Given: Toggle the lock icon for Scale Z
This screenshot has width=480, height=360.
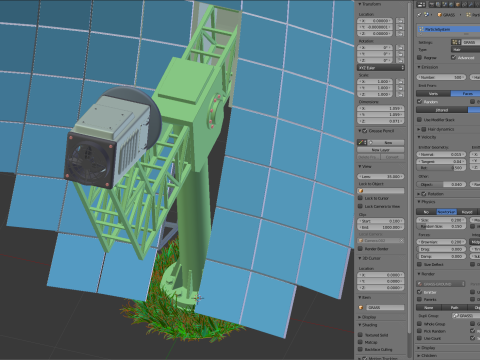Looking at the screenshot, I should [400, 94].
